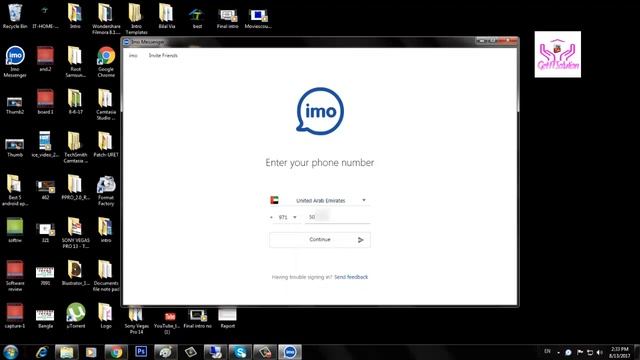Launch Google Chrome from the desktop
This screenshot has width=640, height=360.
(106, 62)
